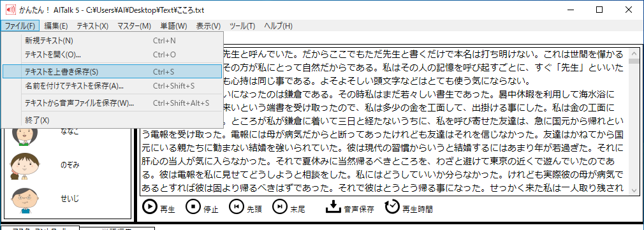Click the 再生時間 clock icon
This screenshot has height=230, width=644.
pos(392,206)
